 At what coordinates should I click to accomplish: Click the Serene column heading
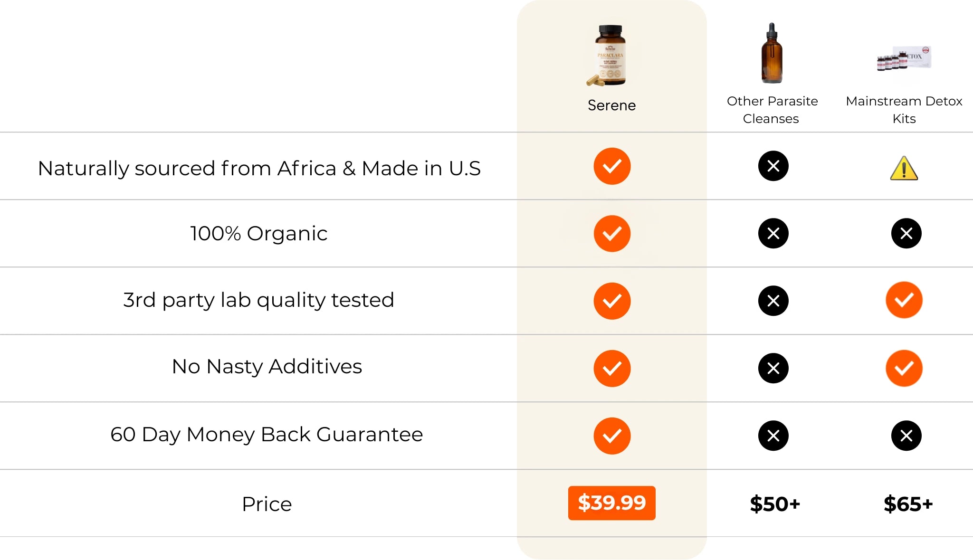tap(611, 105)
